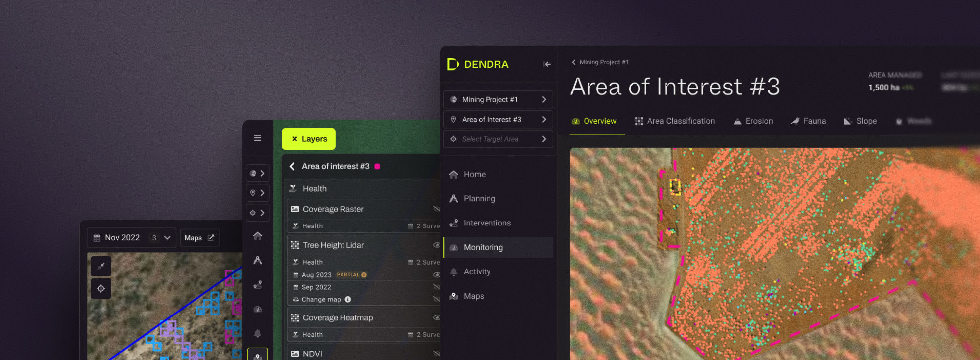Toggle visibility of Sep 2022 survey
The width and height of the screenshot is (980, 360).
436,287
